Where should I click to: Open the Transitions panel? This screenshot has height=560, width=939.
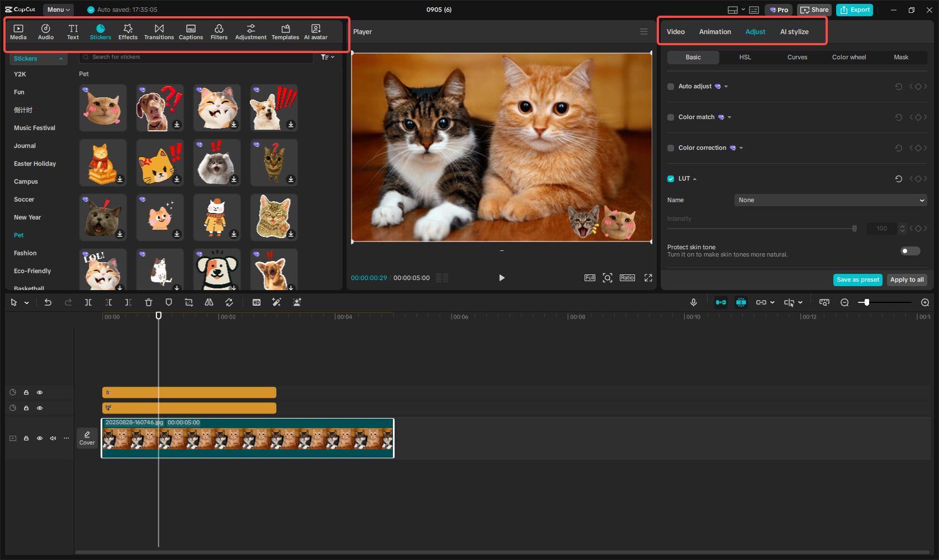(159, 32)
